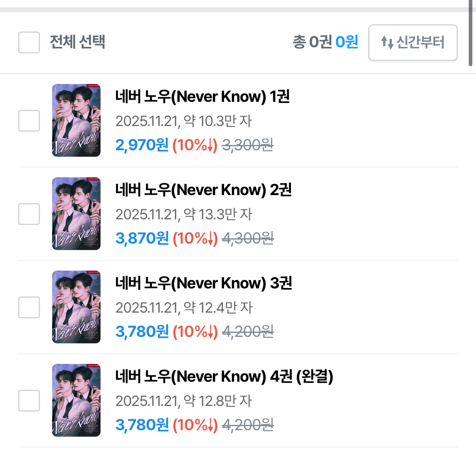
Task: Open the title 네버 노우(Never Know) 3권
Action: [x=204, y=283]
